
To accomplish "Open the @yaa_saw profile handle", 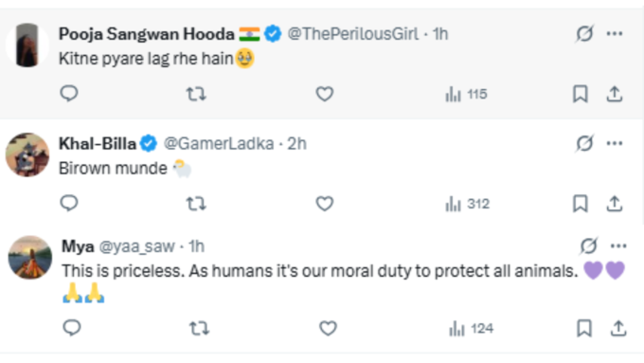I will [136, 246].
